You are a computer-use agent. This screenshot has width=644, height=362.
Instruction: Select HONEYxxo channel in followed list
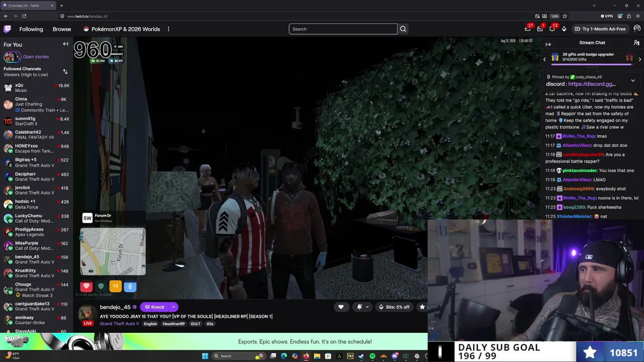[36, 148]
